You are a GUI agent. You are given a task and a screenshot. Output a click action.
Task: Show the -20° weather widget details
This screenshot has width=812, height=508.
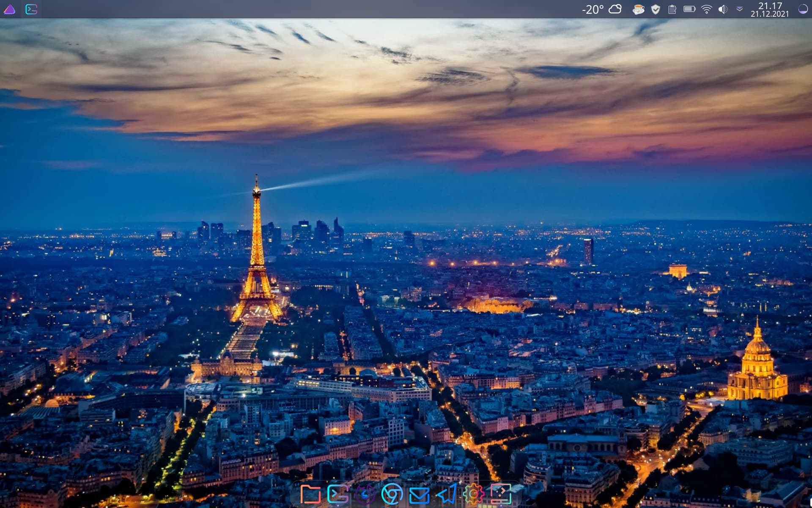(601, 9)
